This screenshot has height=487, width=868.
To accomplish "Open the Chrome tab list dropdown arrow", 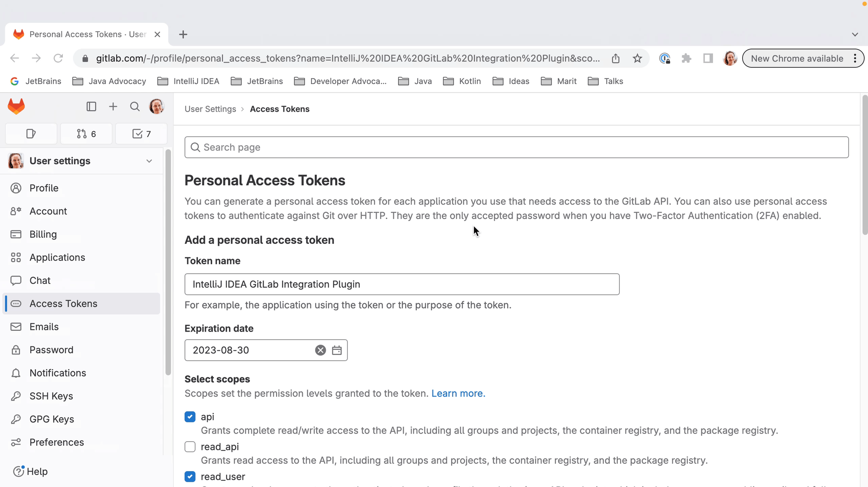I will click(x=855, y=35).
